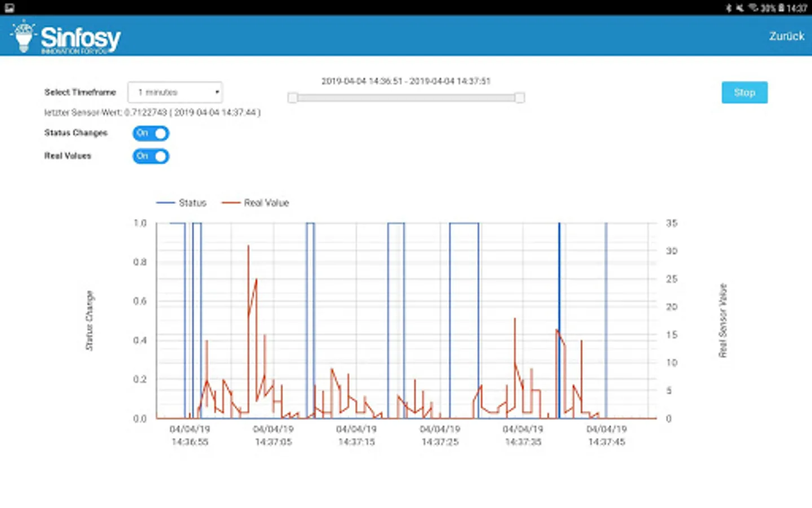Toggle the Real Value series in chart legend
The height and width of the screenshot is (508, 812).
point(255,203)
